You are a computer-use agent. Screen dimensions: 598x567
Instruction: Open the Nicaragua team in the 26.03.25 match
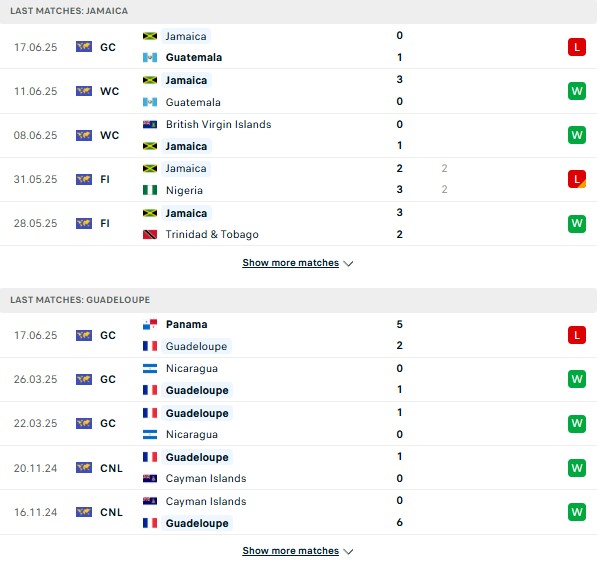click(x=192, y=368)
